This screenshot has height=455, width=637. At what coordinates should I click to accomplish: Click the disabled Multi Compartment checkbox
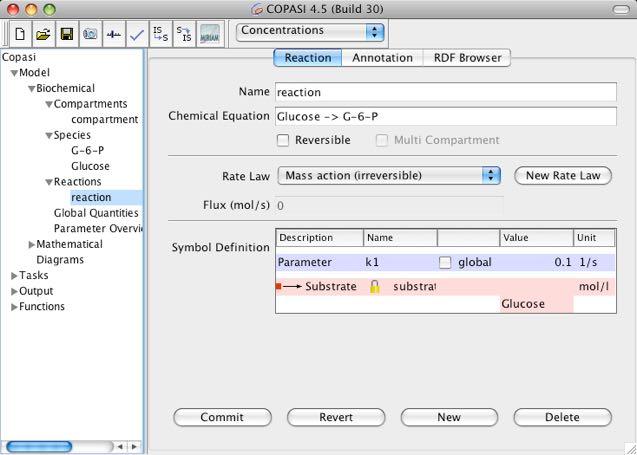coord(381,141)
